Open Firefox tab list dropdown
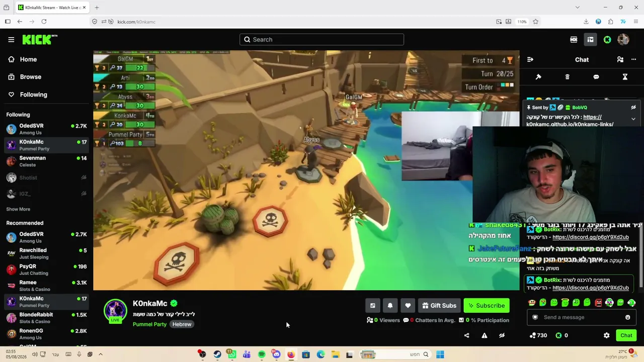This screenshot has width=644, height=362. tap(577, 8)
